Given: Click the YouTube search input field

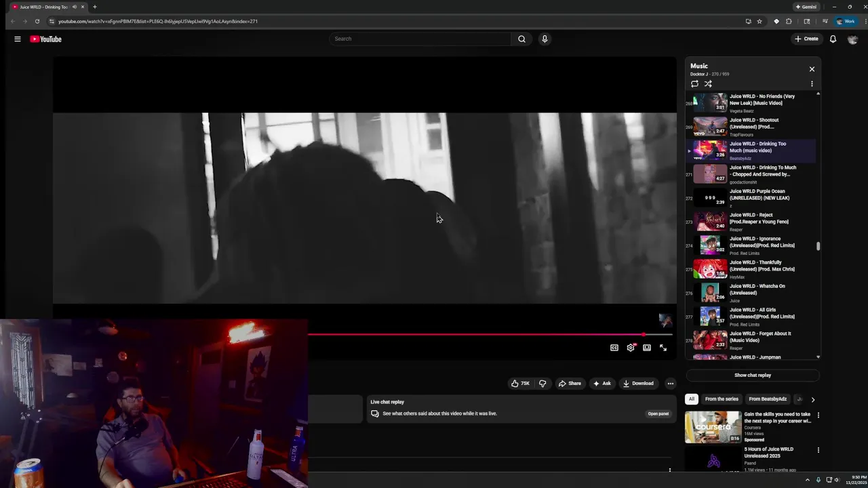Looking at the screenshot, I should 420,39.
